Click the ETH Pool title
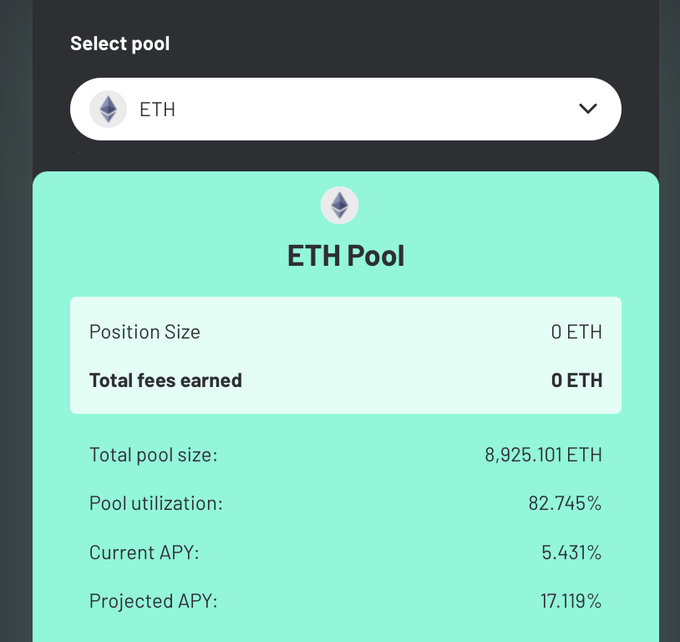The image size is (680, 642). [x=346, y=255]
